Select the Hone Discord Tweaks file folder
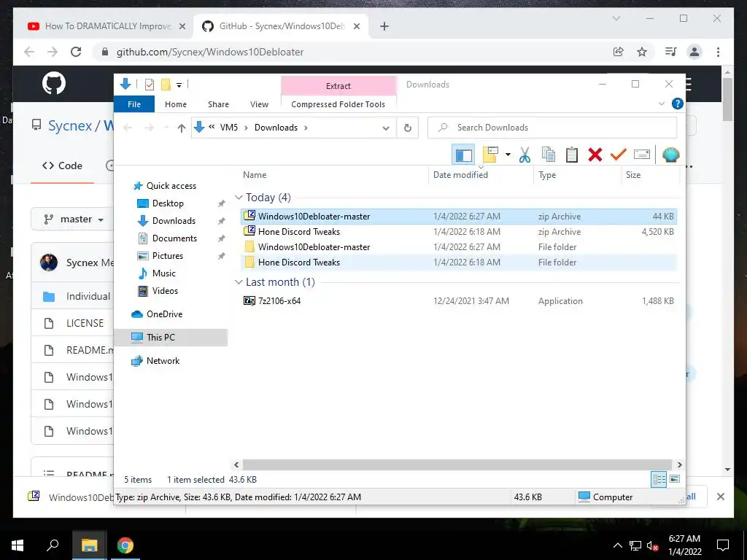This screenshot has width=747, height=560. tap(458, 262)
